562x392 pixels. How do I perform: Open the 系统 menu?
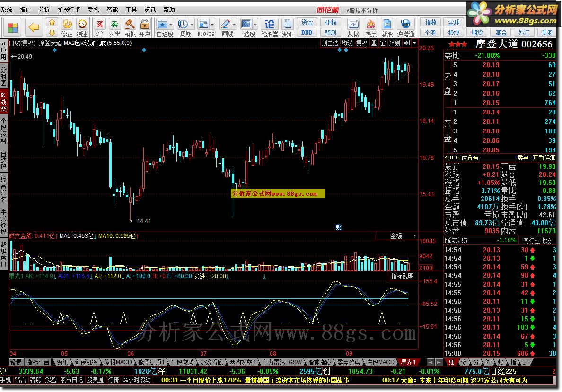coord(7,9)
